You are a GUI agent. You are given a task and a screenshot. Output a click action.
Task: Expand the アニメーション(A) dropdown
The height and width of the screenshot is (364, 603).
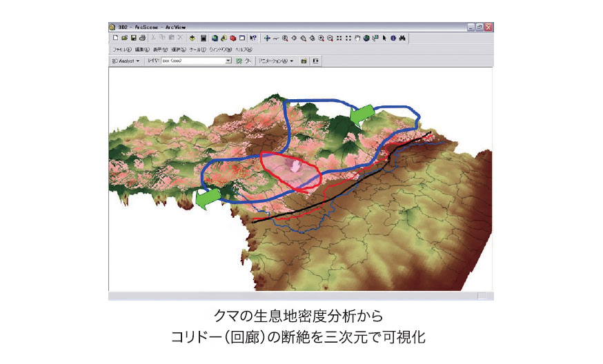[x=276, y=61]
